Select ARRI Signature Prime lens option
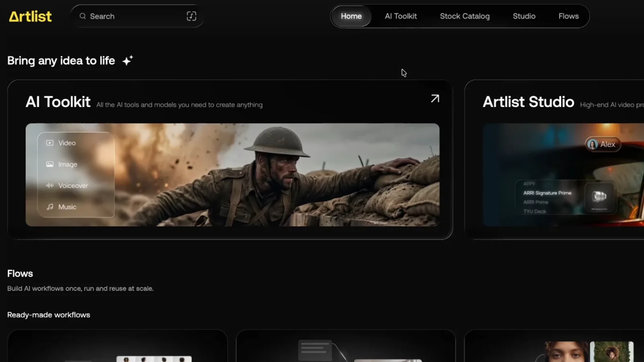Image resolution: width=644 pixels, height=362 pixels. [547, 193]
